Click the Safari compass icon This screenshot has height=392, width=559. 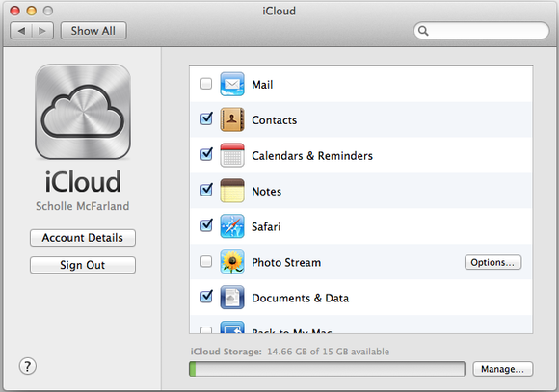(x=232, y=226)
